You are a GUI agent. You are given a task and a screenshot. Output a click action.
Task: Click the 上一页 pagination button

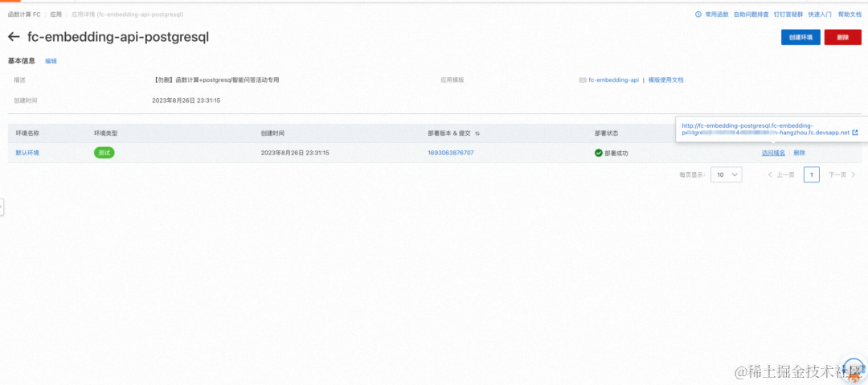(x=781, y=174)
